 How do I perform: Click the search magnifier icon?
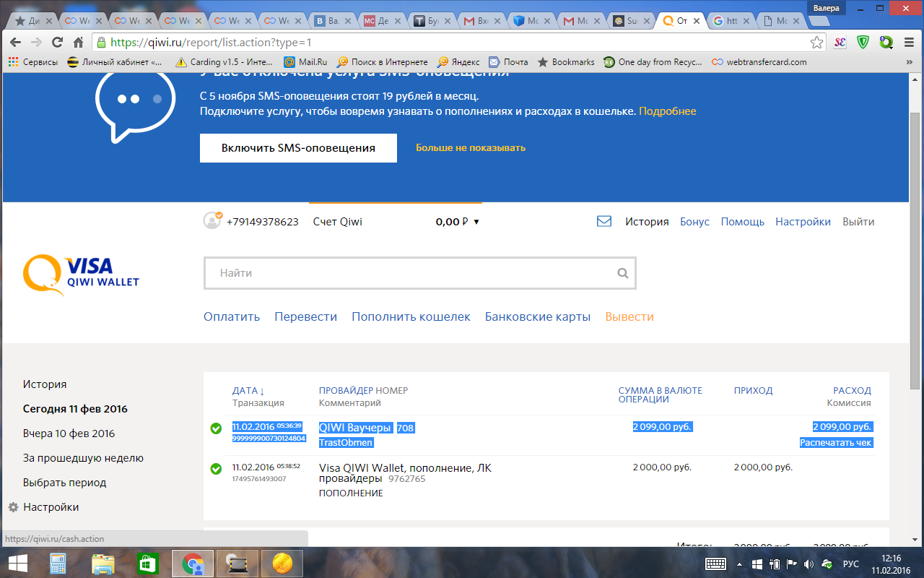pos(623,273)
